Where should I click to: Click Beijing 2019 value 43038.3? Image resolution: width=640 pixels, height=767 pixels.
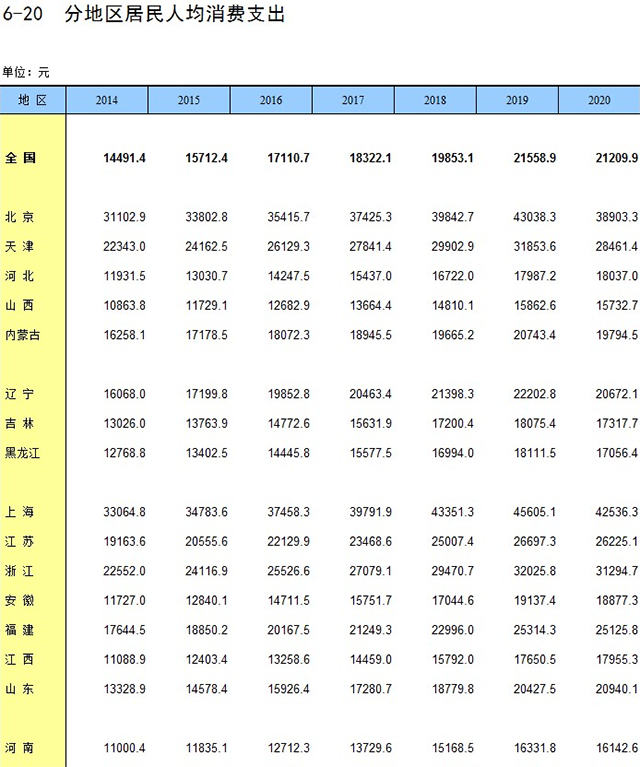coord(534,217)
